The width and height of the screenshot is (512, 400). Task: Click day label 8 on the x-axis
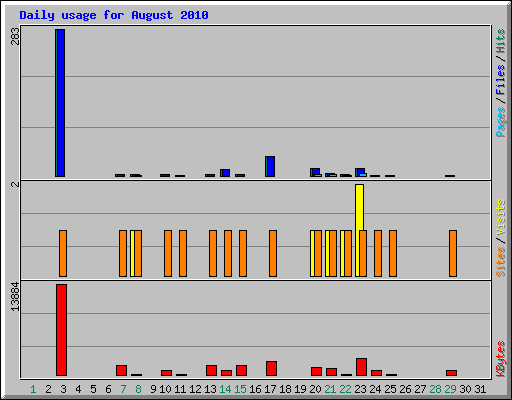138,389
